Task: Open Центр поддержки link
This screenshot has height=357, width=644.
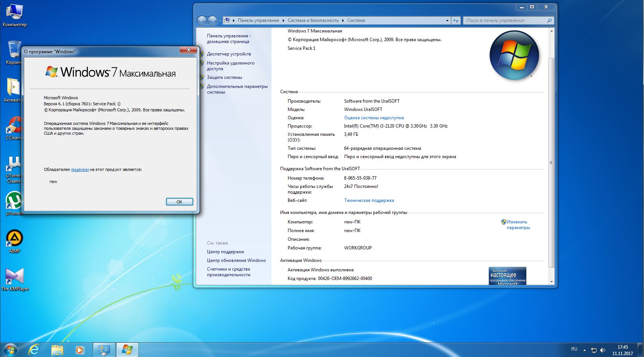Action: pos(225,252)
